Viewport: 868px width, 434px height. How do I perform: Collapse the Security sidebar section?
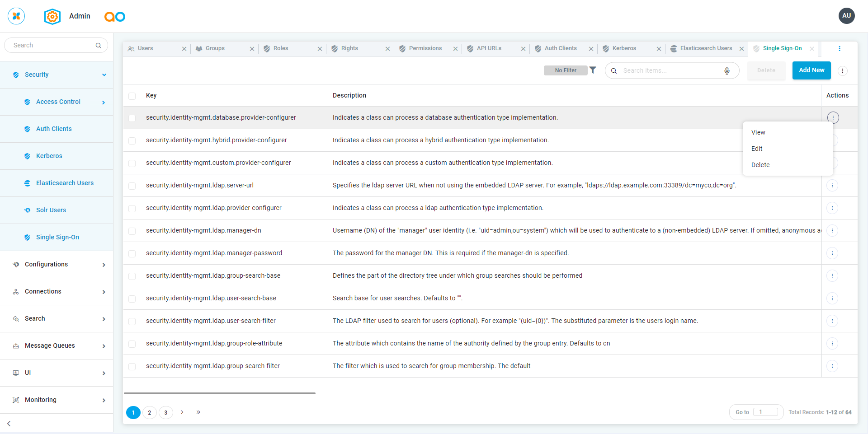[104, 75]
